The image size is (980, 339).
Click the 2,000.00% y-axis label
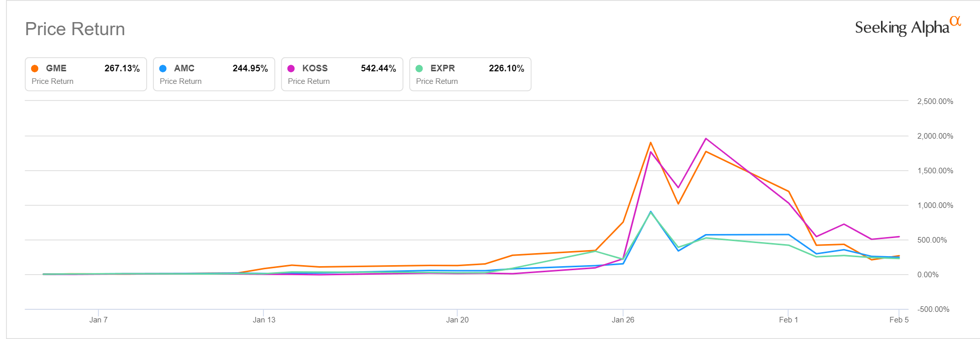[935, 136]
